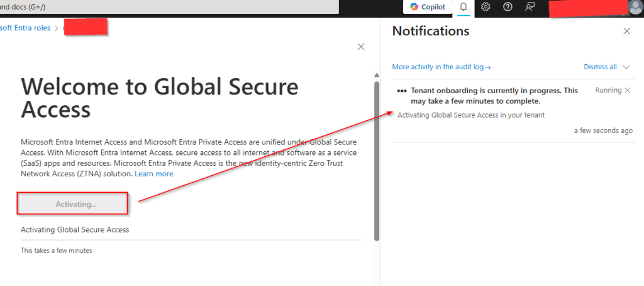Dismiss the Running tenant onboarding notification
Viewport: 644px width, 286px height.
pyautogui.click(x=627, y=91)
